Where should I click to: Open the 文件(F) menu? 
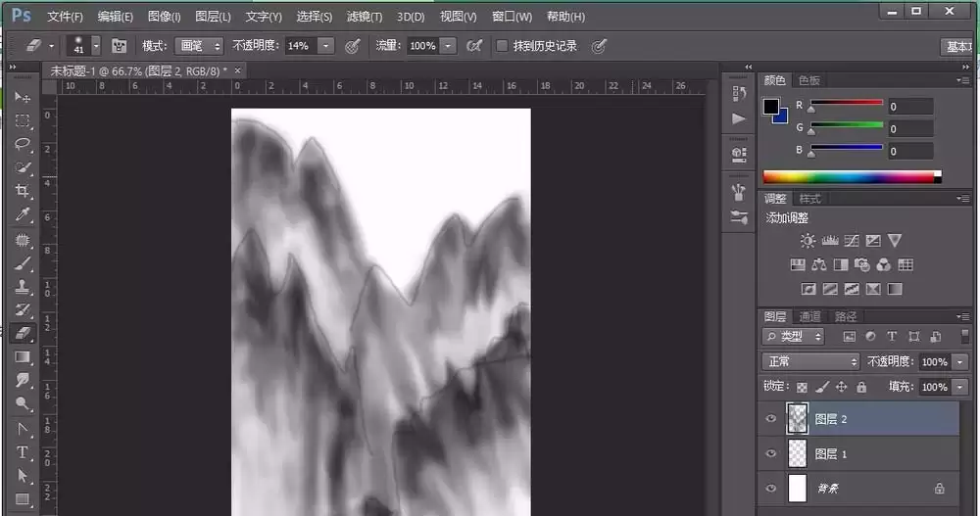pos(65,17)
